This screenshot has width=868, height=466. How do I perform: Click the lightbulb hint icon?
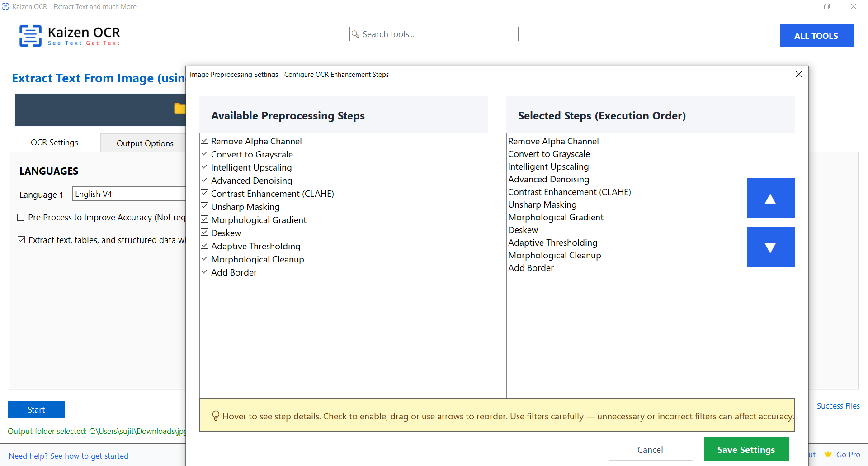coord(216,416)
